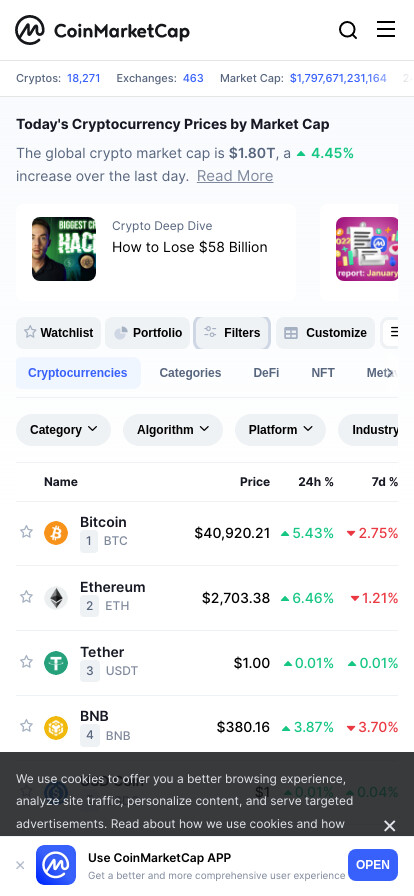
Task: Click the BNB coin icon
Action: (x=56, y=727)
